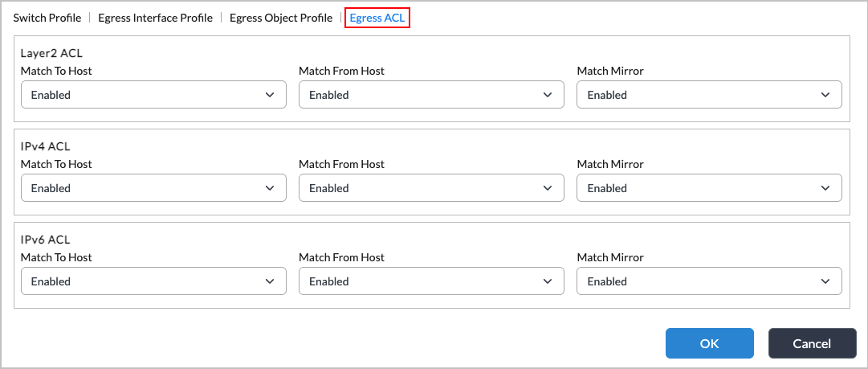
Task: Click chevron arrow in Layer2 Match To Host
Action: tap(270, 95)
